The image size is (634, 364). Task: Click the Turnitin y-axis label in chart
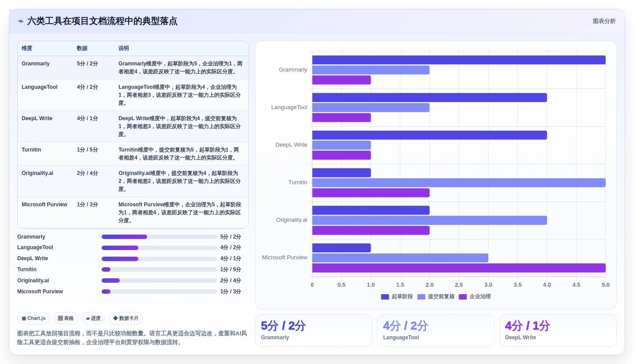click(x=298, y=182)
